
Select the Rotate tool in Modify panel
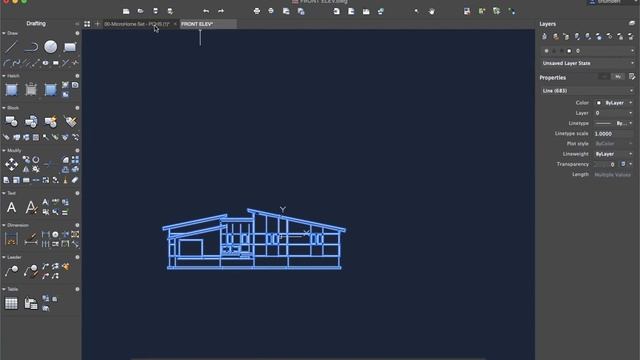pos(36,160)
